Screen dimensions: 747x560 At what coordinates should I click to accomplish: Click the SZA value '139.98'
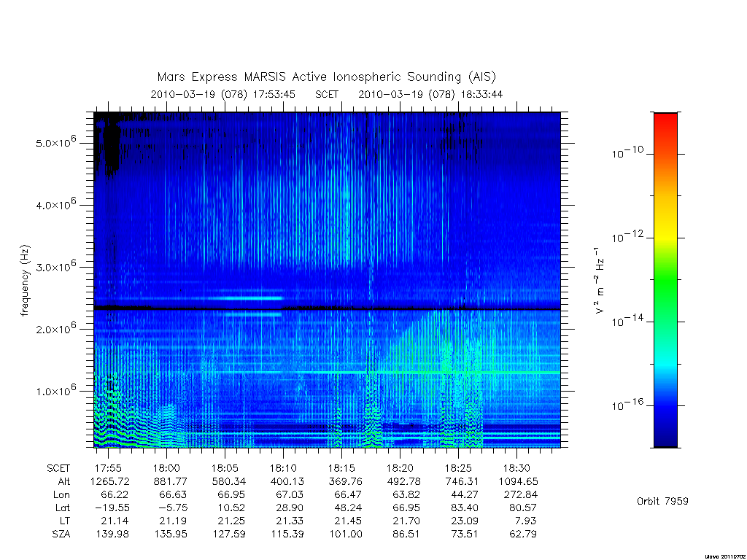(x=112, y=534)
